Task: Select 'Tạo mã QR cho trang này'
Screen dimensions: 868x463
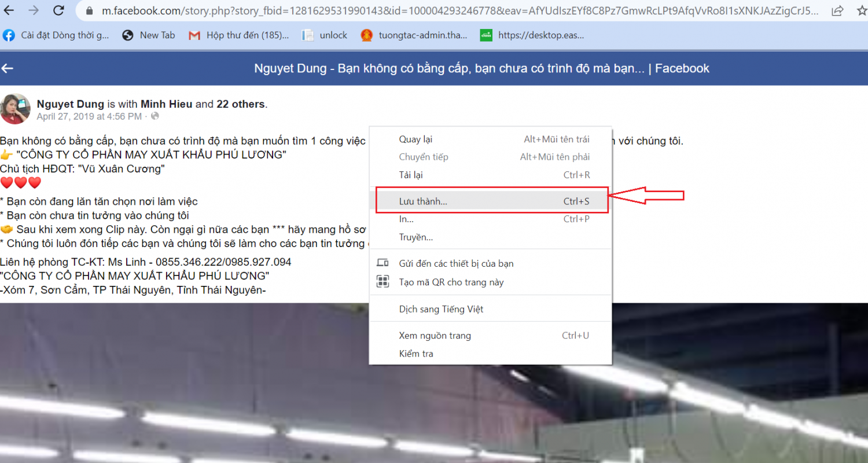Action: point(491,282)
